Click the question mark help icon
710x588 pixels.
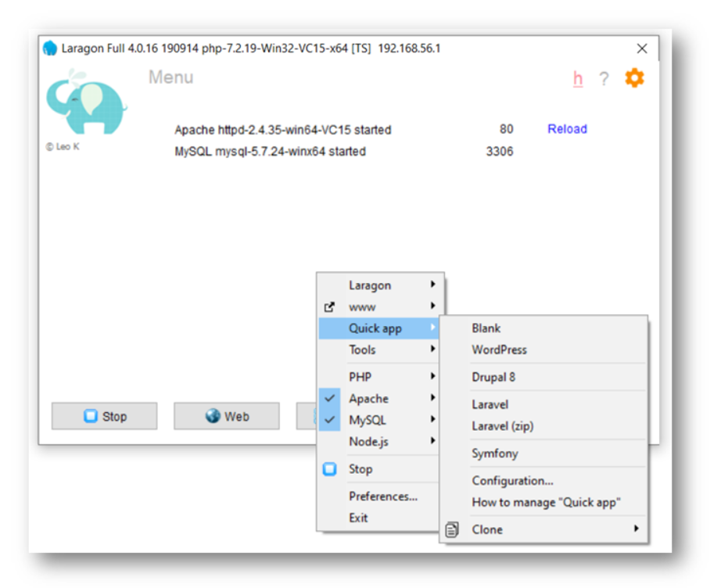(x=604, y=79)
